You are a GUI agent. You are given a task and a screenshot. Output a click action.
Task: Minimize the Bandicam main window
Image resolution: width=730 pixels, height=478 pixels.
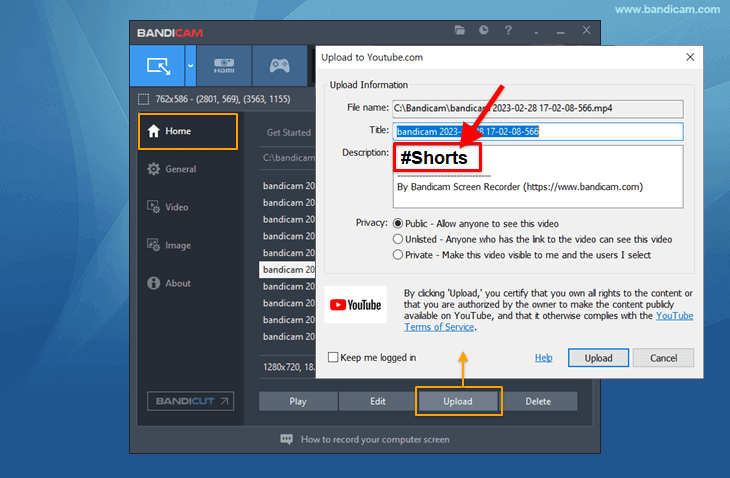tap(561, 32)
